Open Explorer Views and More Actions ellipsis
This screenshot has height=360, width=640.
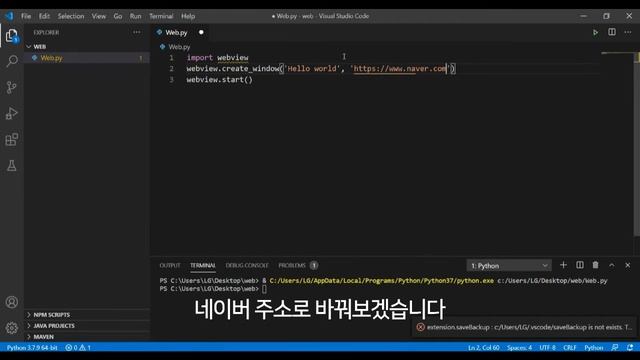(136, 32)
